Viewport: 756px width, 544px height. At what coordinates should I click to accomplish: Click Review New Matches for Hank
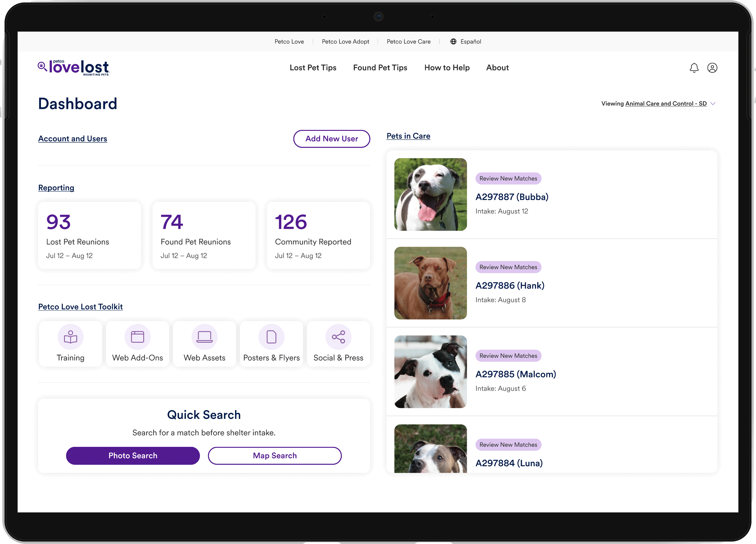coord(508,267)
